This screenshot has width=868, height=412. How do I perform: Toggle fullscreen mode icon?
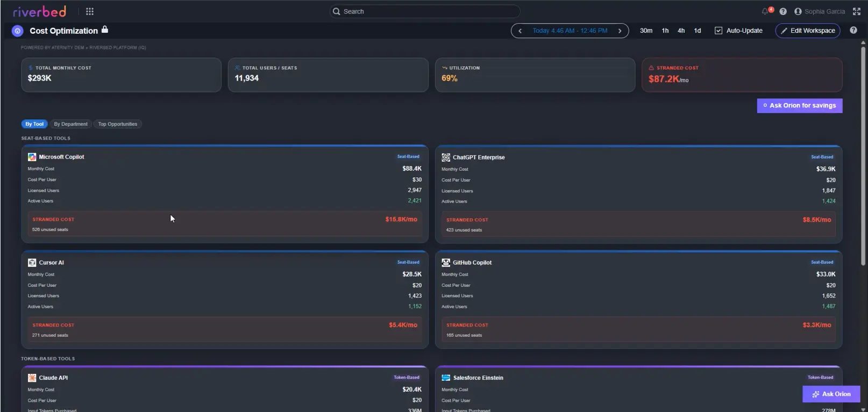(x=857, y=11)
